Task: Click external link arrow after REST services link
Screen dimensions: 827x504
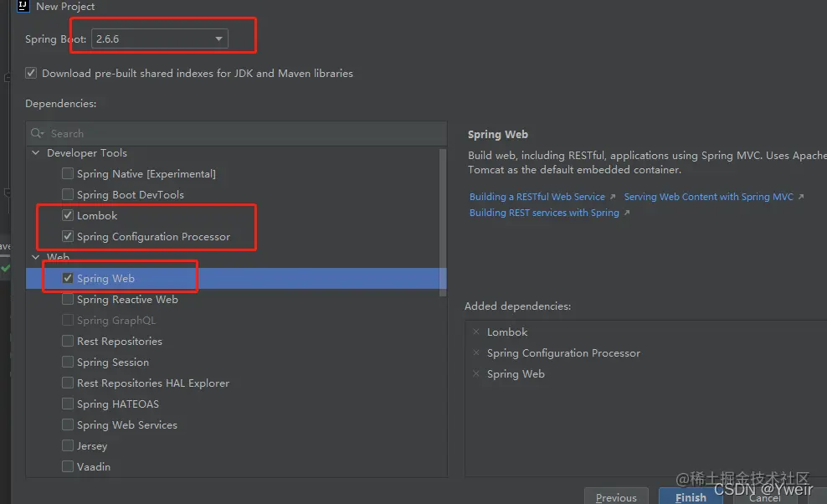Action: 627,213
